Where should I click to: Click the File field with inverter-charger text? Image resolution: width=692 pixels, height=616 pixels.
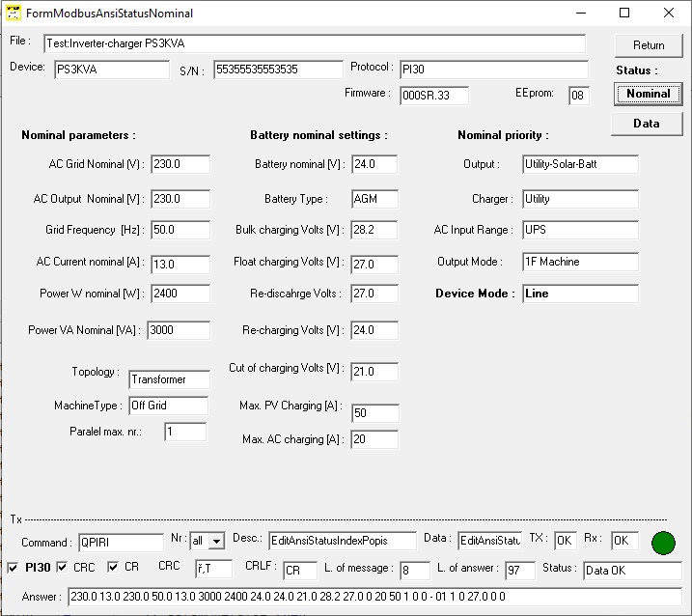pyautogui.click(x=314, y=44)
